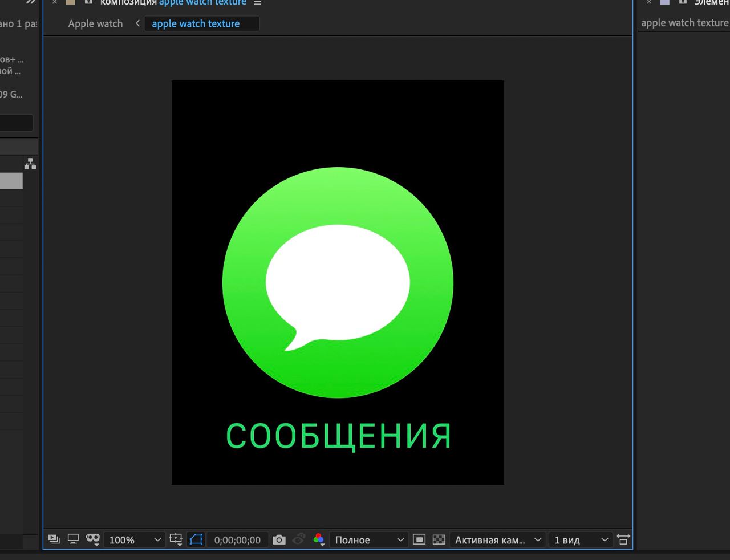
Task: Open the flowchart view icon in left panel
Action: [x=30, y=164]
